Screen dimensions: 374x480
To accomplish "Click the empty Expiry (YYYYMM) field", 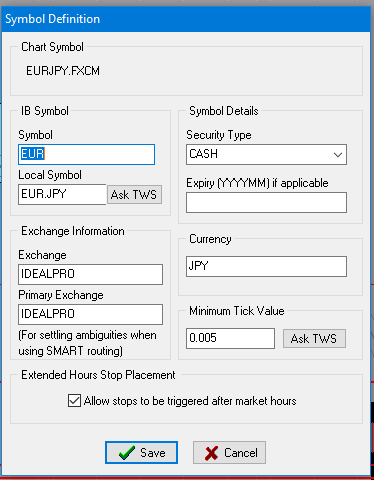I will click(266, 202).
